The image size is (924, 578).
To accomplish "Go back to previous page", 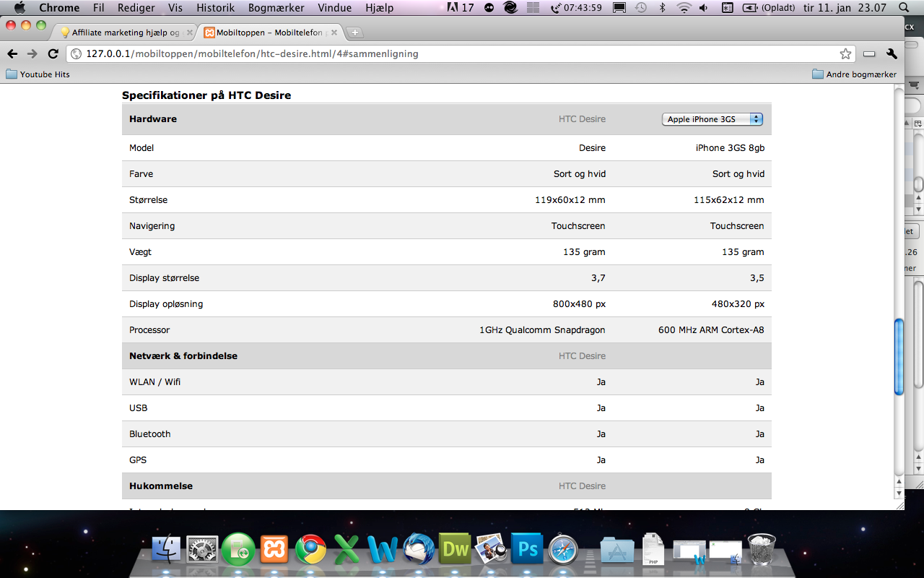I will pos(12,54).
